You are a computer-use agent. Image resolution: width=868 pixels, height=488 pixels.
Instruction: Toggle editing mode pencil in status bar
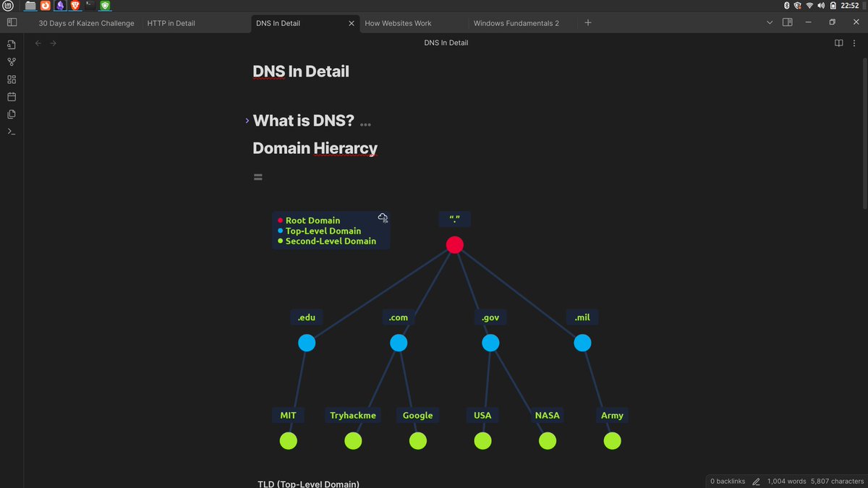[x=756, y=481]
